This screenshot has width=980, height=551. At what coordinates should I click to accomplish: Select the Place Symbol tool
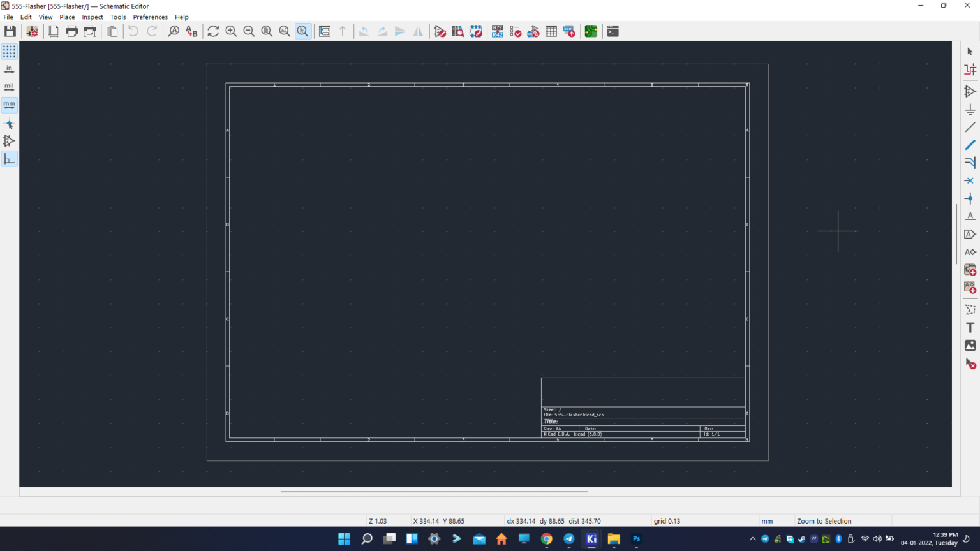pyautogui.click(x=970, y=91)
